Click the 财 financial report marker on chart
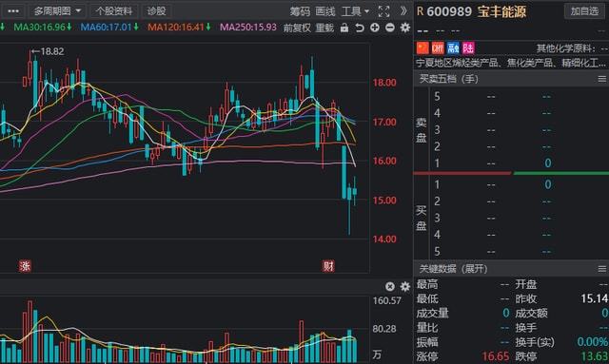This screenshot has height=364, width=609. click(328, 266)
